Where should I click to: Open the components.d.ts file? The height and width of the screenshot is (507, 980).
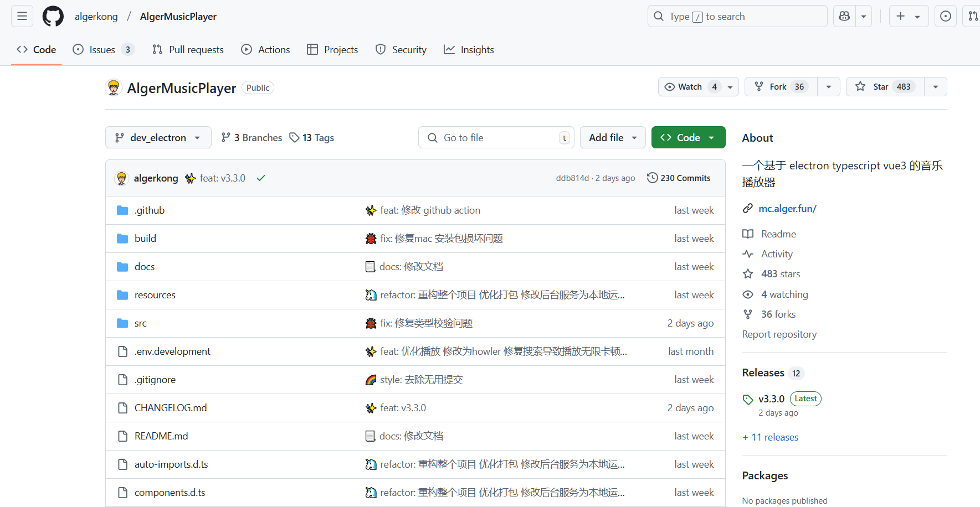pos(170,493)
